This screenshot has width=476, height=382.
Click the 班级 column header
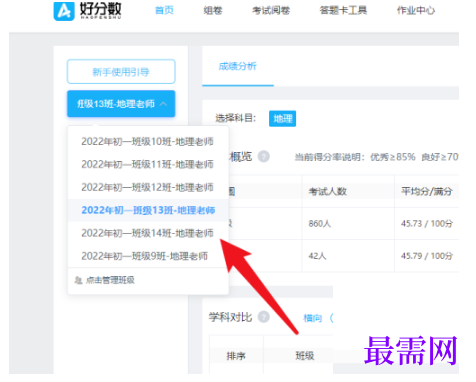305,356
